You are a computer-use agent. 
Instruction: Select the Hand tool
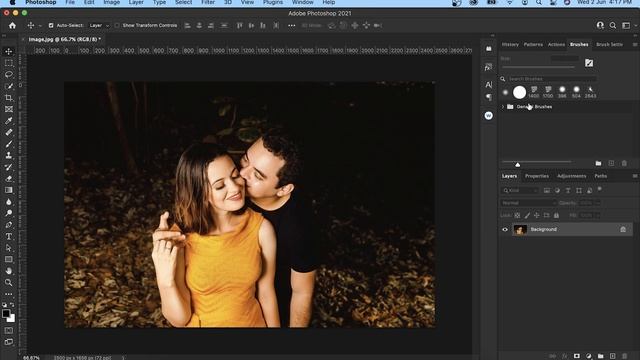click(9, 271)
